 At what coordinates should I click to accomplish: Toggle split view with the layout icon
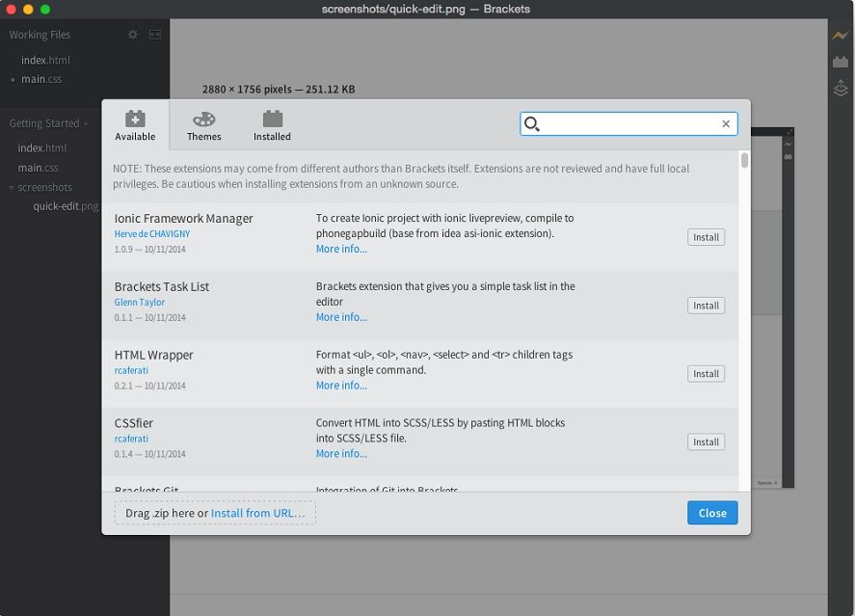[154, 35]
